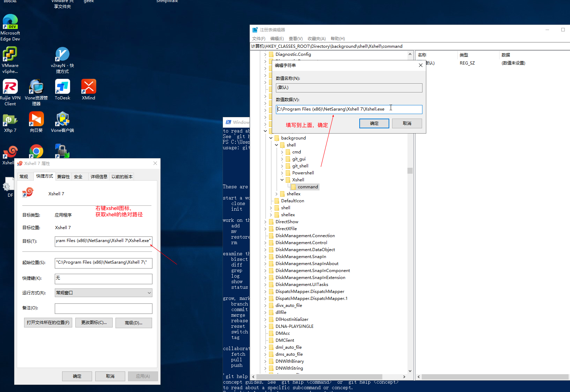
Task: Expand the cmd registry key
Action: pyautogui.click(x=282, y=152)
